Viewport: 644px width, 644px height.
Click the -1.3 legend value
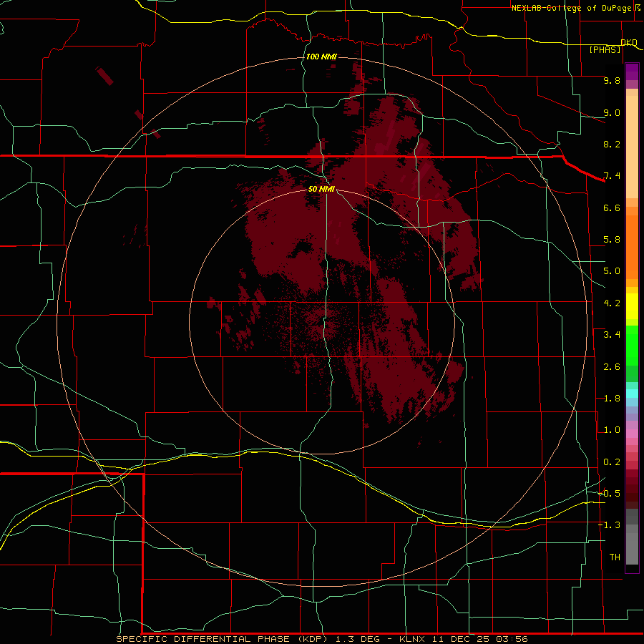click(609, 525)
